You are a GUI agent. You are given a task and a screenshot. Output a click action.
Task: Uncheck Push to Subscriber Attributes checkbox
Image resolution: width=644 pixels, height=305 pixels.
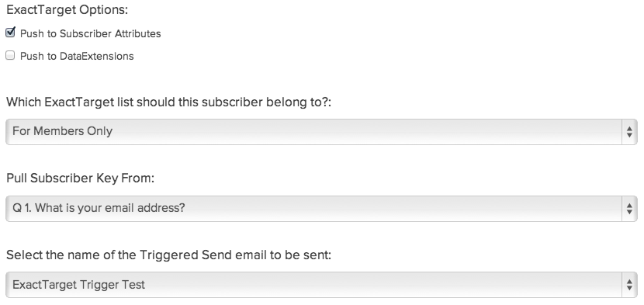point(10,33)
